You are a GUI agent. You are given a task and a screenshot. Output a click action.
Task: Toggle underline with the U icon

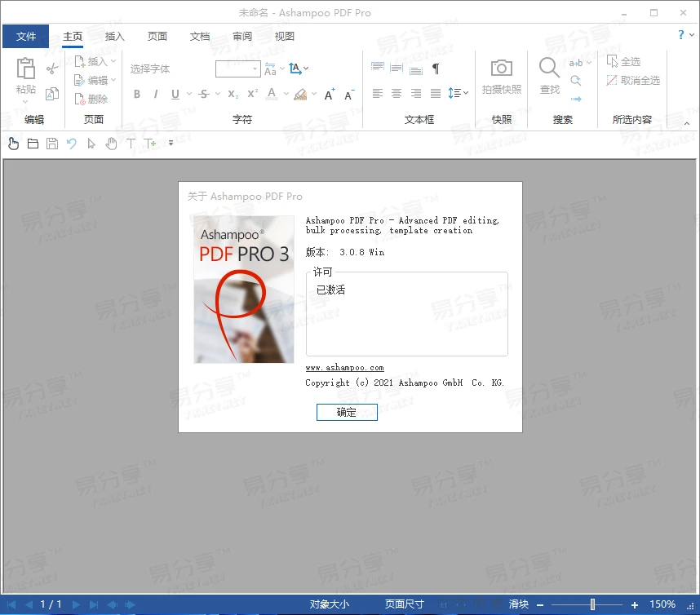coord(175,94)
